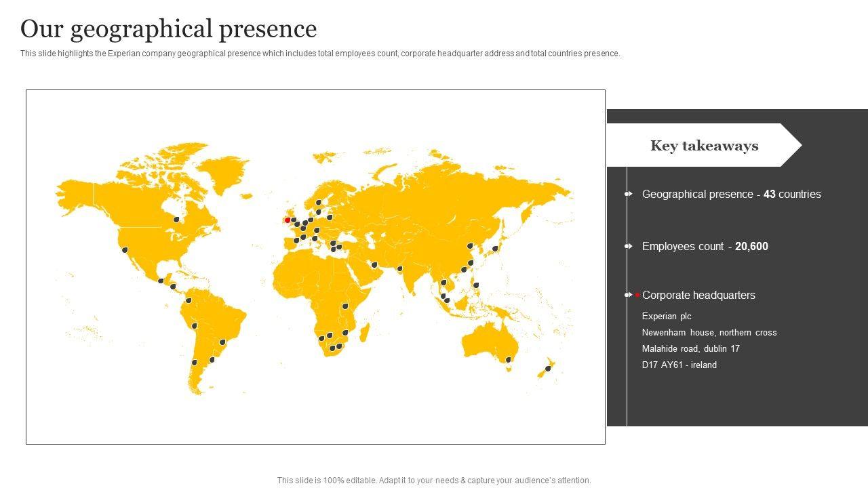The height and width of the screenshot is (488, 868).
Task: Select the map pin in Australia
Action: [x=509, y=360]
